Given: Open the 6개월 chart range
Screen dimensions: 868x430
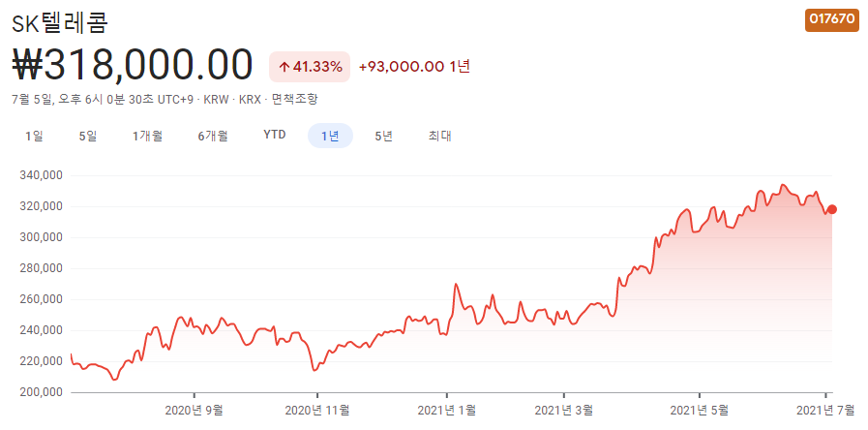Looking at the screenshot, I should pos(213,136).
